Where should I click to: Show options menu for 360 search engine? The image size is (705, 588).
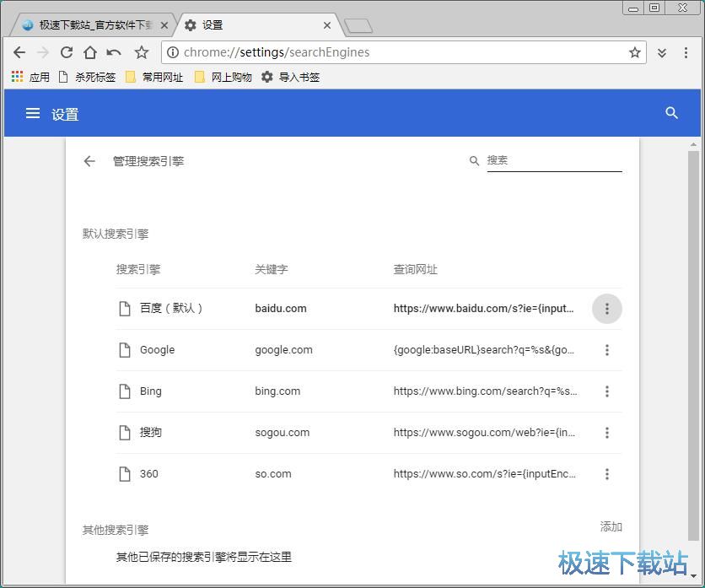(606, 474)
